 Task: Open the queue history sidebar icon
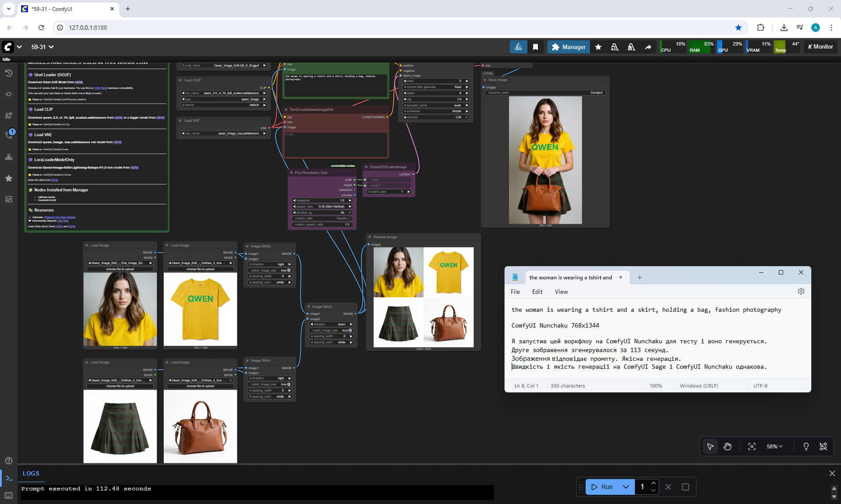[8, 73]
